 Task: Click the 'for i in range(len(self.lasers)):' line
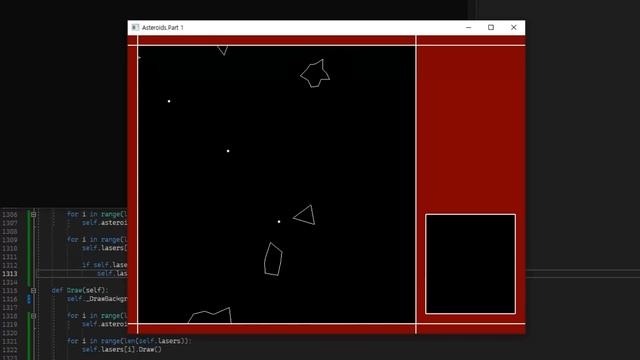coord(129,341)
